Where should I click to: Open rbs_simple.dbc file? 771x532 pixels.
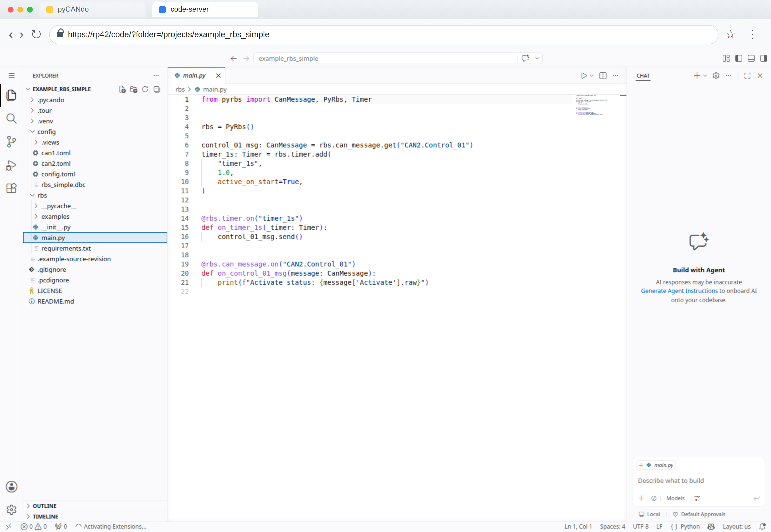[95, 185]
